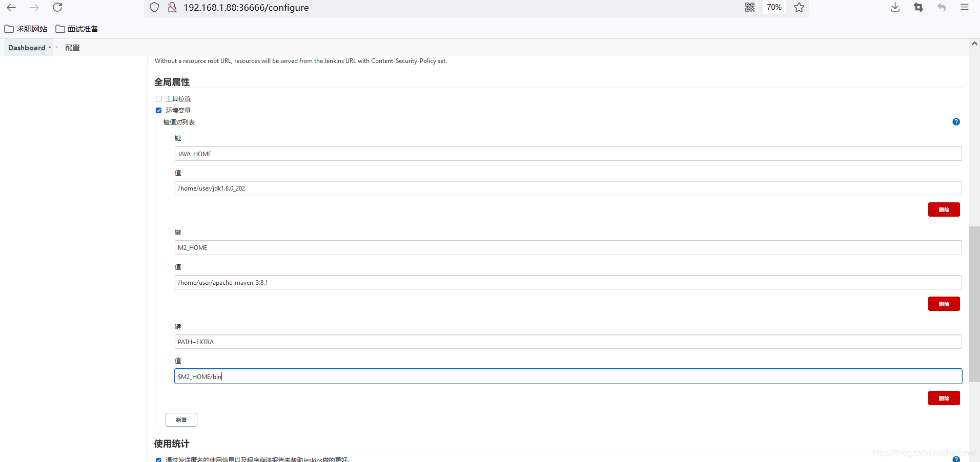980x462 pixels.
Task: Reset the 70% zoom level indicator
Action: point(774,7)
